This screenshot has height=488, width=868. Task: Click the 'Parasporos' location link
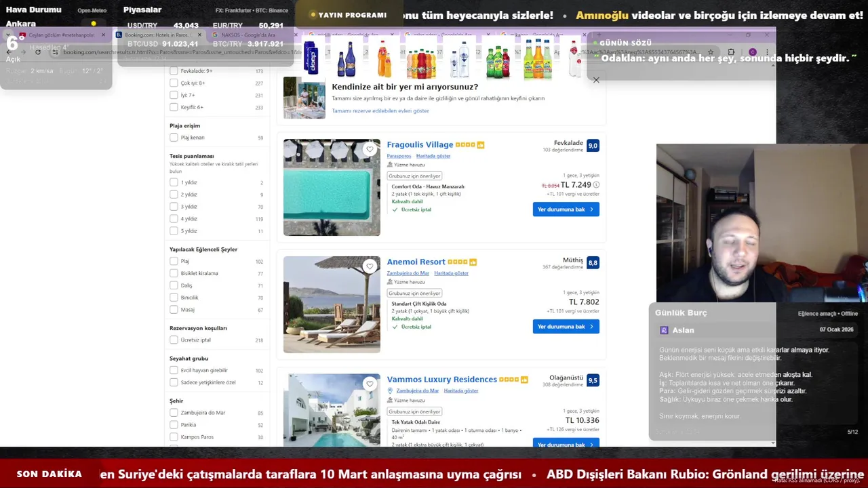(x=399, y=156)
